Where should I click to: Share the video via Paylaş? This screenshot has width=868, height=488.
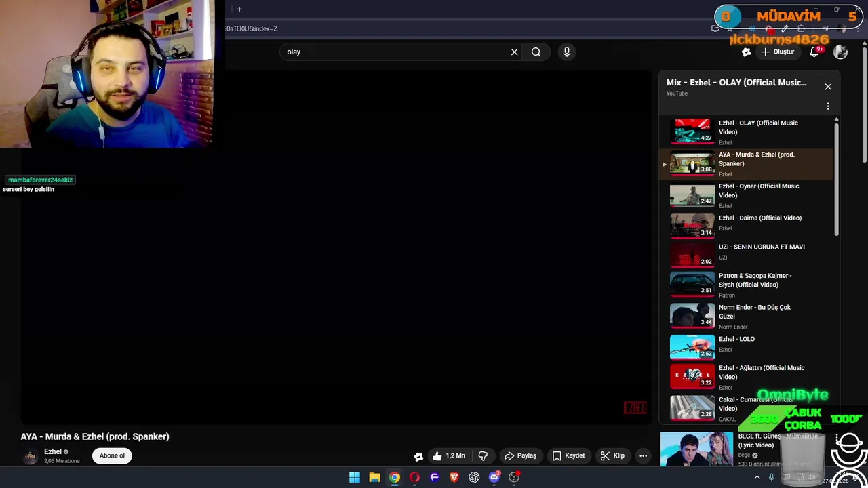click(x=520, y=455)
